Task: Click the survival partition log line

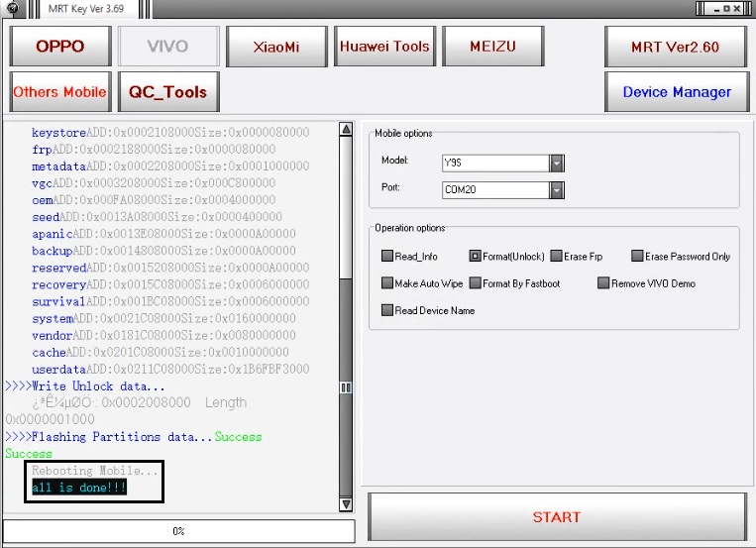Action: click(x=170, y=301)
